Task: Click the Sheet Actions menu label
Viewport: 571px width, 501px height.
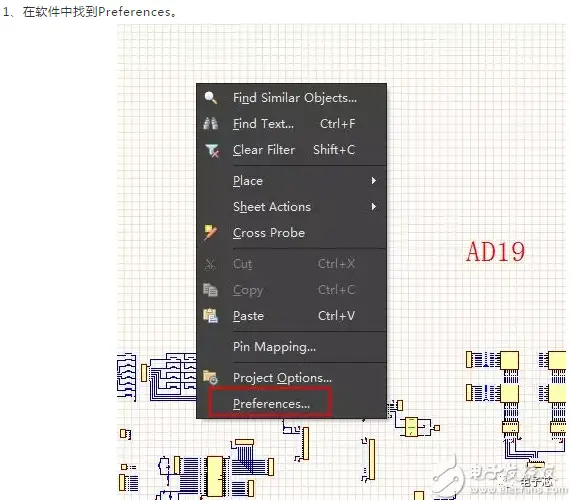Action: (x=272, y=207)
